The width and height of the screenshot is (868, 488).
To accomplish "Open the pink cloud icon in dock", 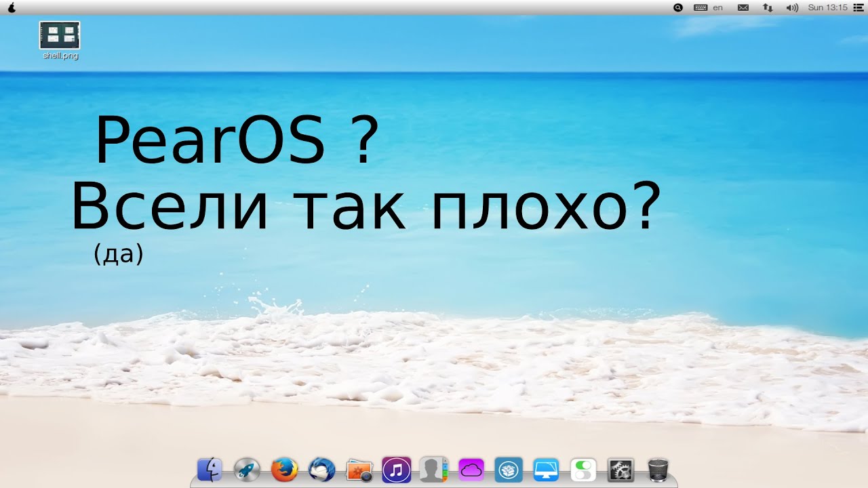I will point(471,469).
